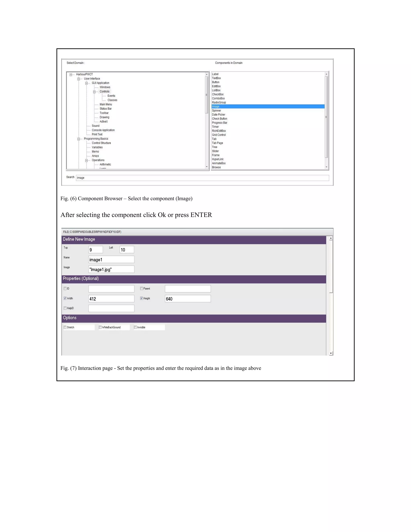Click the Image filename field
Viewport: 411px width, 532px height.
click(x=111, y=269)
